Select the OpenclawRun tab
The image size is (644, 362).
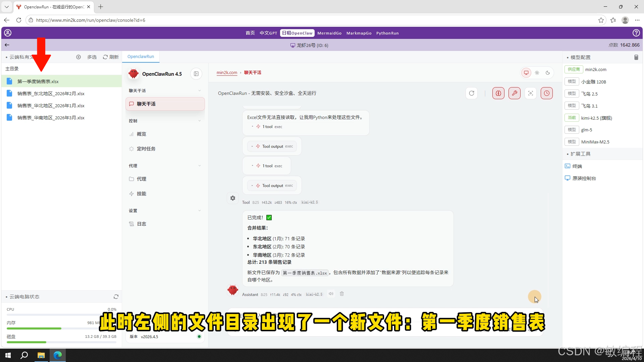coord(141,56)
